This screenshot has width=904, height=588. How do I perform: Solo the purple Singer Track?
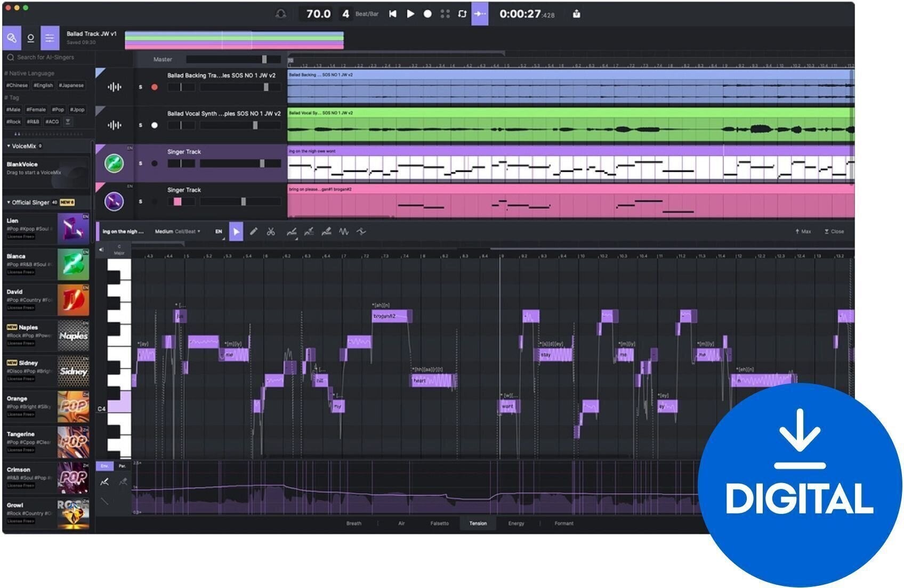[x=141, y=163]
